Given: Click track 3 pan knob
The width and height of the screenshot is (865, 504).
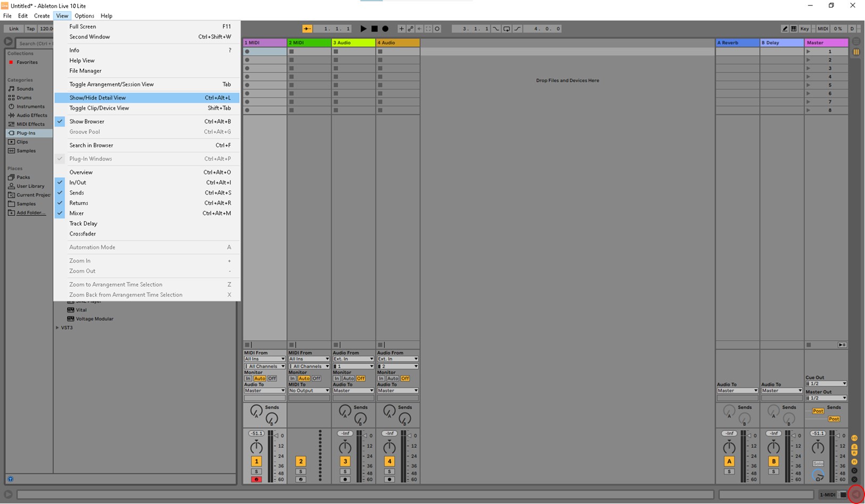Looking at the screenshot, I should pyautogui.click(x=345, y=447).
